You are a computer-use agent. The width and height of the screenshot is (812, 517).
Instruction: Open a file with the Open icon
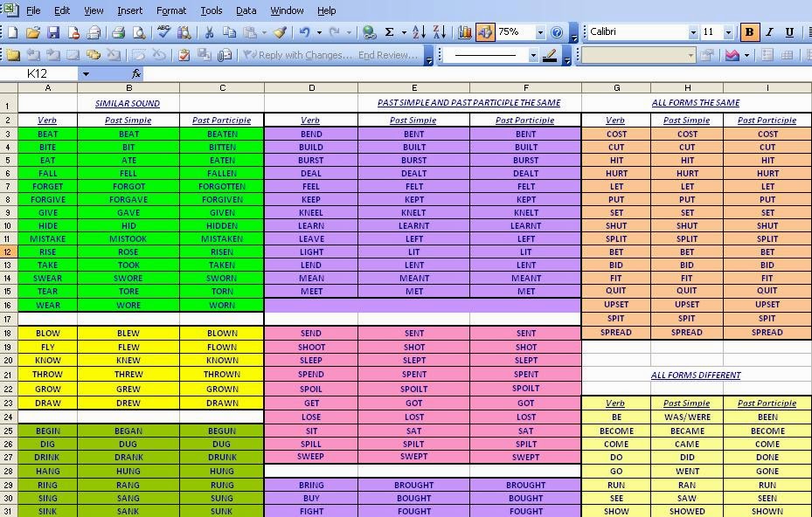click(x=32, y=32)
